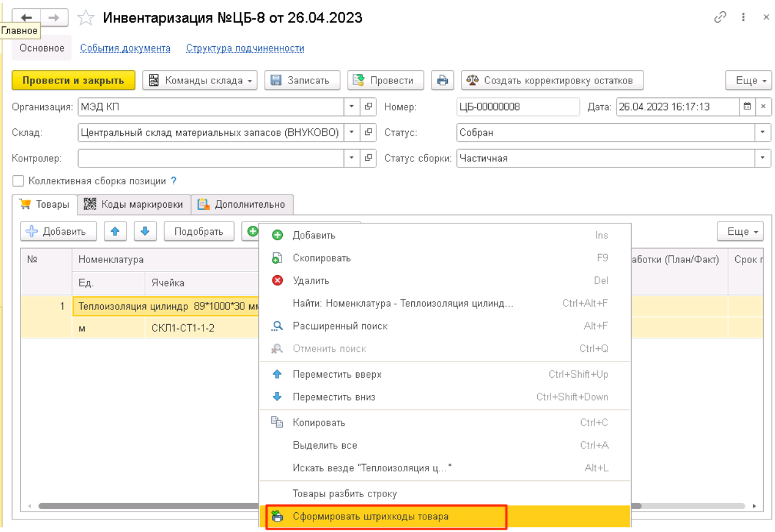Click the Номенклатура column header
Image resolution: width=775 pixels, height=532 pixels.
pyautogui.click(x=166, y=259)
